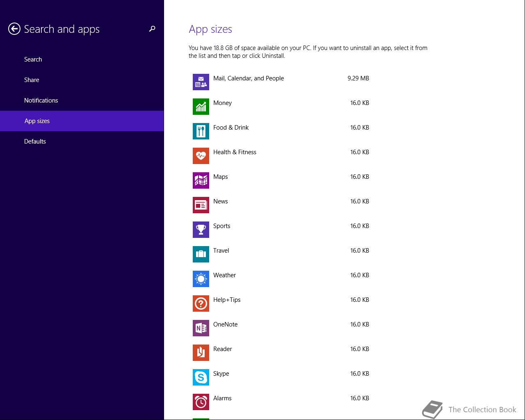Screen dimensions: 525x420
Task: Open the Share settings section
Action: (x=82, y=80)
